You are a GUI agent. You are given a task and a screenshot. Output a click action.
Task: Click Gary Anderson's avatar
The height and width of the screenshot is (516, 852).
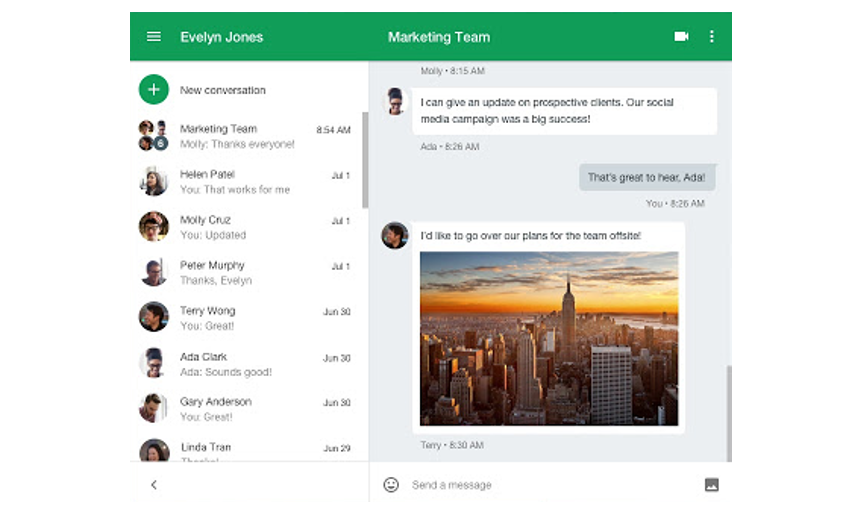click(x=154, y=408)
